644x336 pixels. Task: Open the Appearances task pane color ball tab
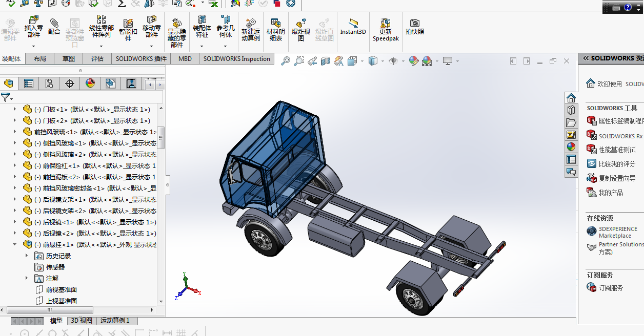[x=571, y=147]
